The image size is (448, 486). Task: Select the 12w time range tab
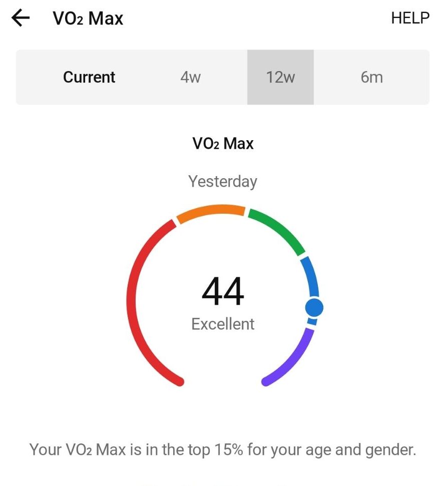280,77
